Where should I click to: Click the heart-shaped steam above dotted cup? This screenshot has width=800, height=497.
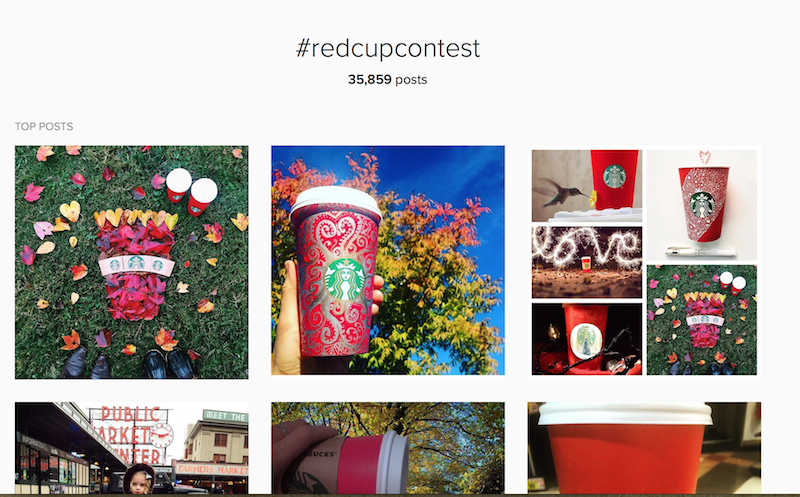click(x=705, y=156)
